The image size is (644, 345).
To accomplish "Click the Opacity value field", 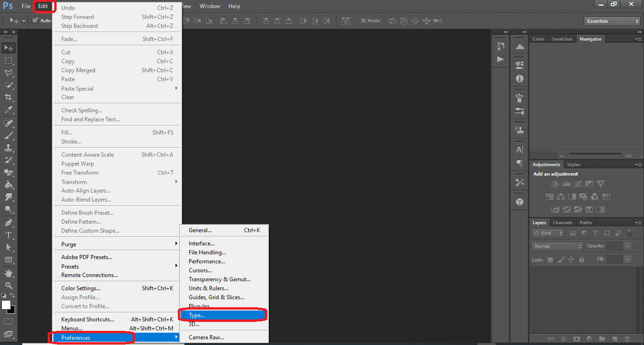I will point(615,246).
